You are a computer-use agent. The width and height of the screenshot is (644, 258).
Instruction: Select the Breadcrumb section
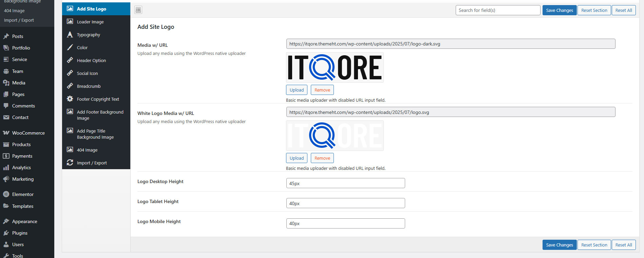pyautogui.click(x=89, y=86)
